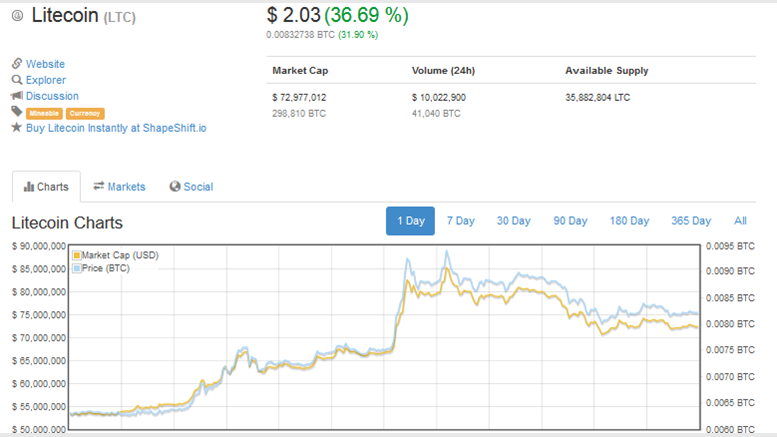This screenshot has width=777, height=437.
Task: Select the 90 Day chart range
Action: [570, 221]
